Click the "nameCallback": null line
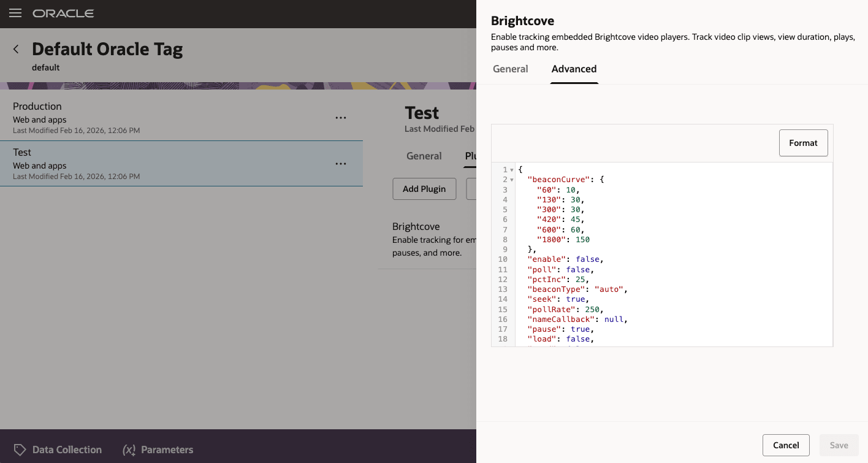Screen dimensions: 868x463 click(577, 319)
